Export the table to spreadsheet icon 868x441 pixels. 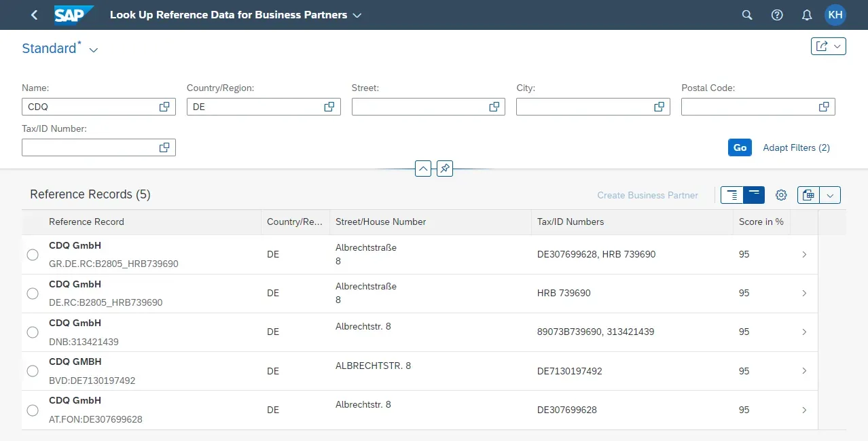808,195
